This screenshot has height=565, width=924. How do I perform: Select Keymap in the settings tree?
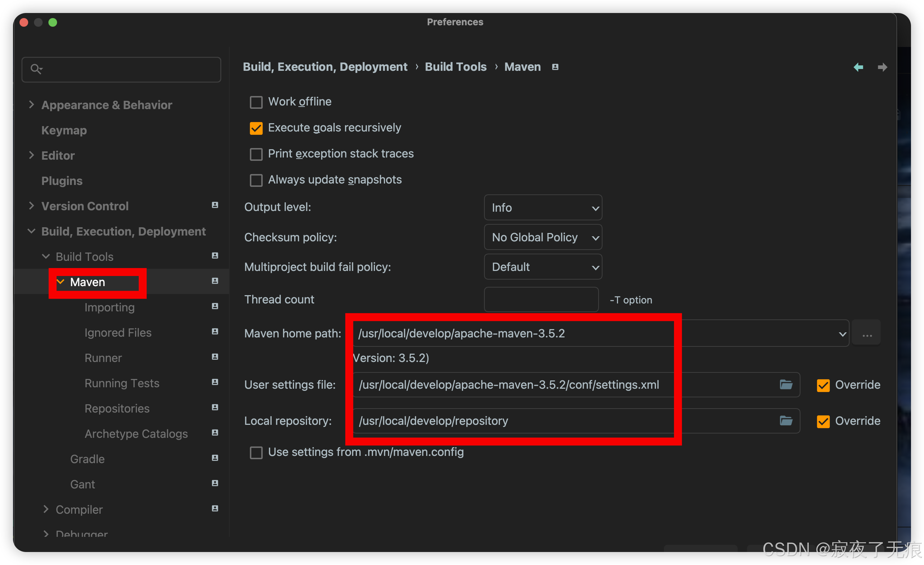[x=64, y=130]
